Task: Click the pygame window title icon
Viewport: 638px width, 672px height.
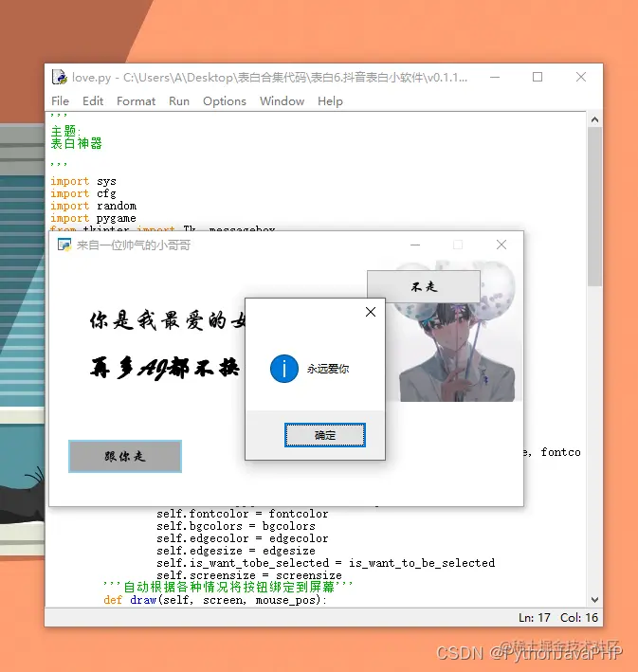Action: [64, 245]
